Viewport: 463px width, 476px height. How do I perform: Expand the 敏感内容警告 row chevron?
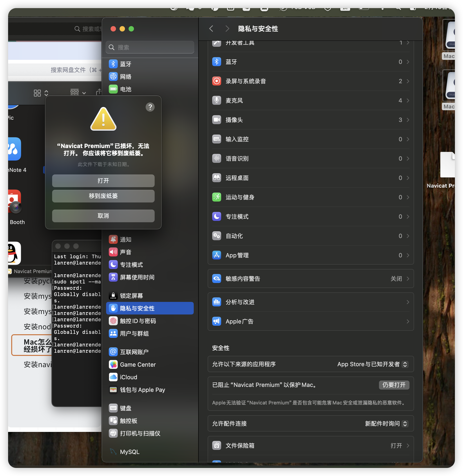tap(408, 279)
